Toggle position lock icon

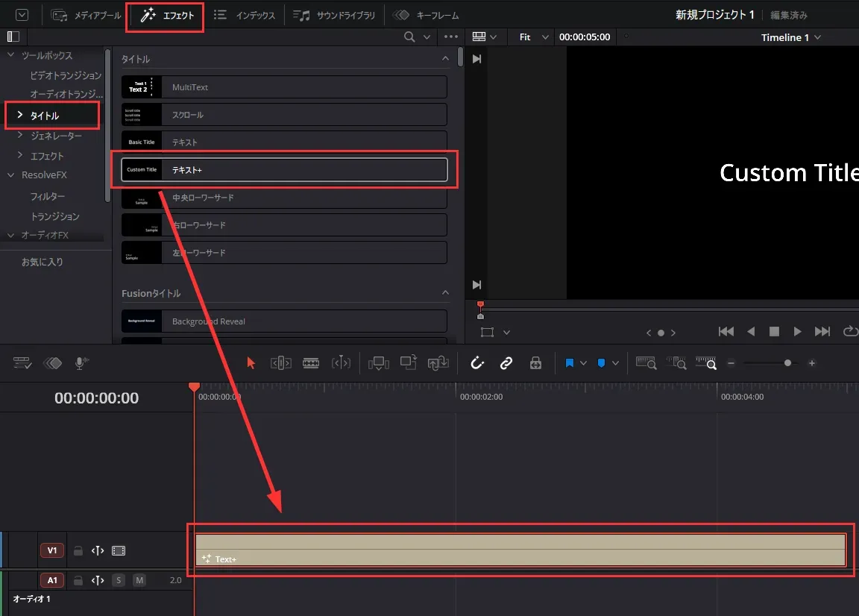click(536, 362)
